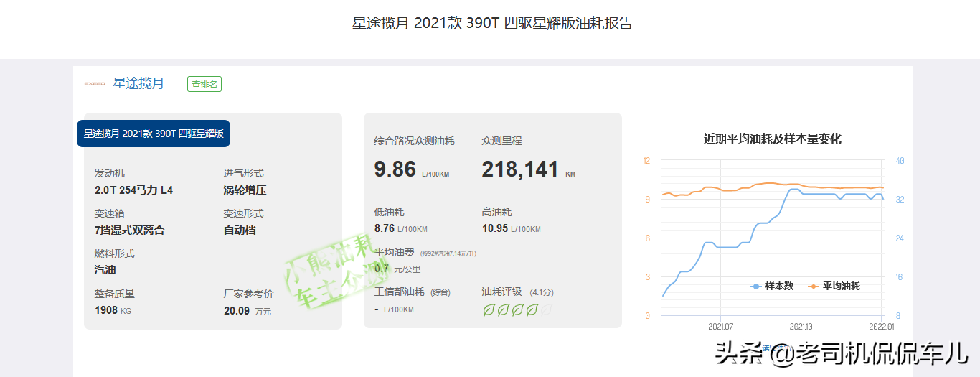The width and height of the screenshot is (980, 377).
Task: Click the green 查排名 button
Action: 204,84
